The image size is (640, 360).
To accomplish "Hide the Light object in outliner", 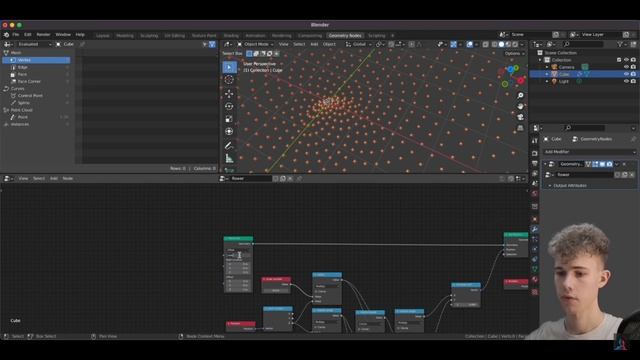I will tap(626, 81).
